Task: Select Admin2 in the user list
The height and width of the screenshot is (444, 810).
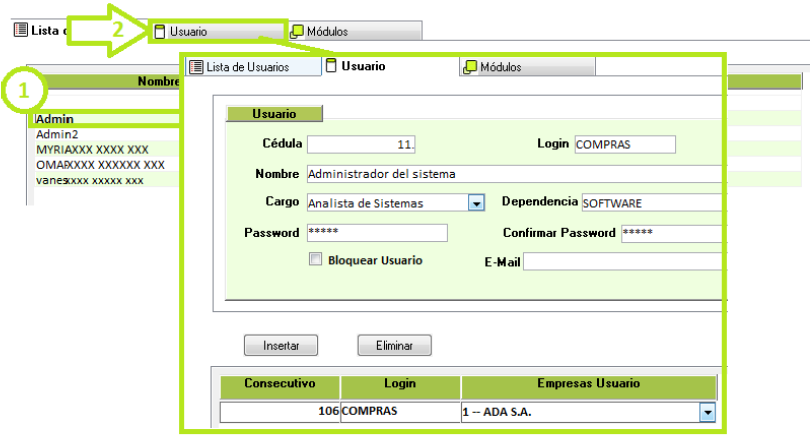Action: pyautogui.click(x=58, y=134)
